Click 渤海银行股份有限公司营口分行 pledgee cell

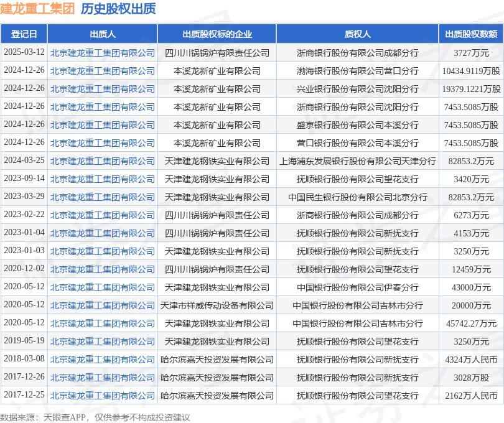point(357,71)
